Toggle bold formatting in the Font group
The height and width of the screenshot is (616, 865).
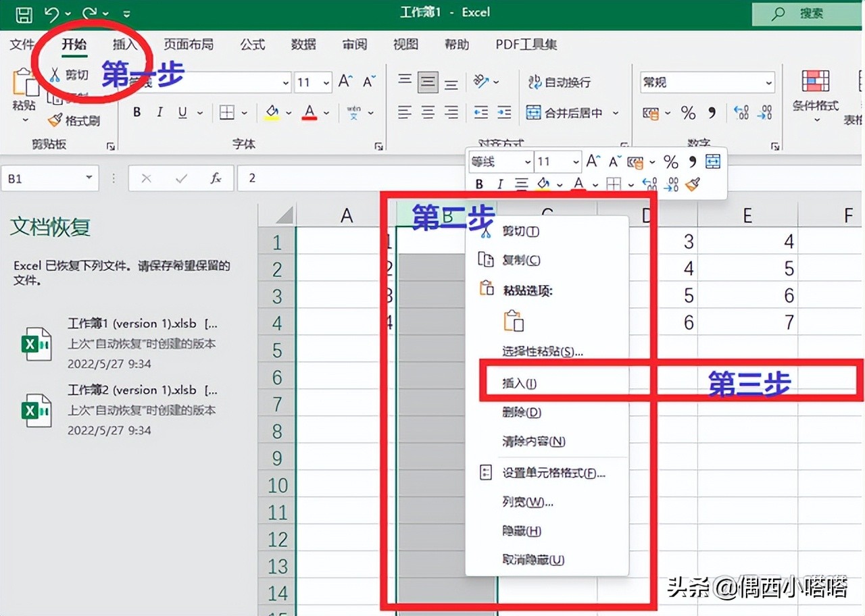pos(137,112)
